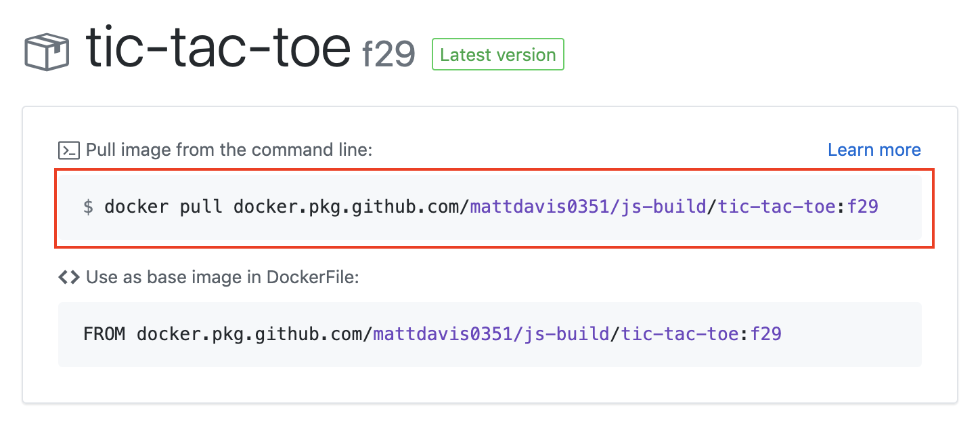Click tic-tac-toe in the docker pull command
Viewport: 980px width, 439px height.
pyautogui.click(x=778, y=207)
